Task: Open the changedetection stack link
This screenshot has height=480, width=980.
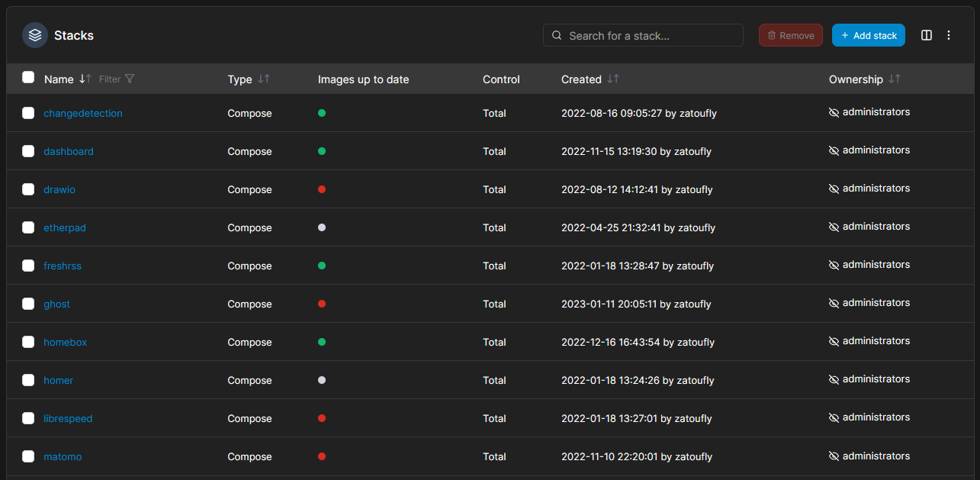Action: click(x=82, y=113)
